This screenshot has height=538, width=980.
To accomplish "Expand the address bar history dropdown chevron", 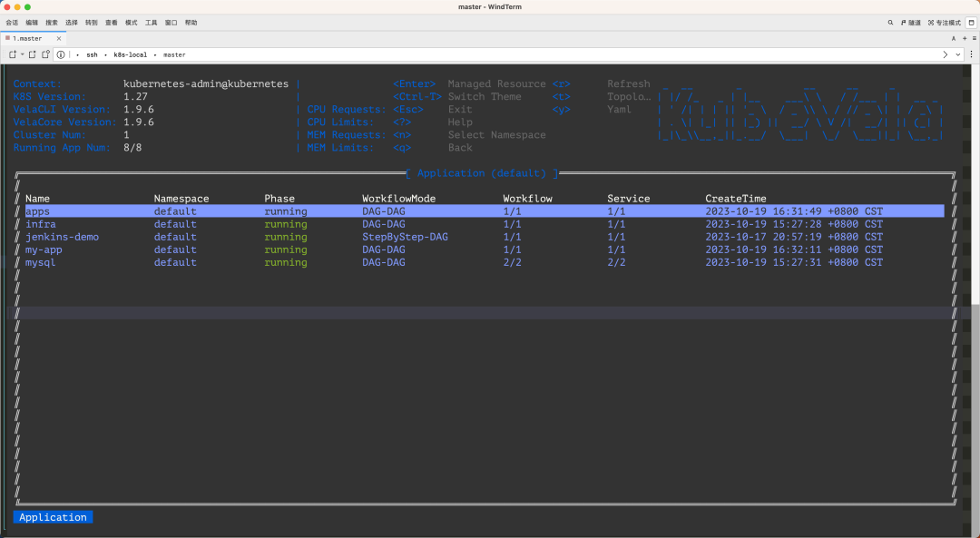I will pyautogui.click(x=959, y=54).
